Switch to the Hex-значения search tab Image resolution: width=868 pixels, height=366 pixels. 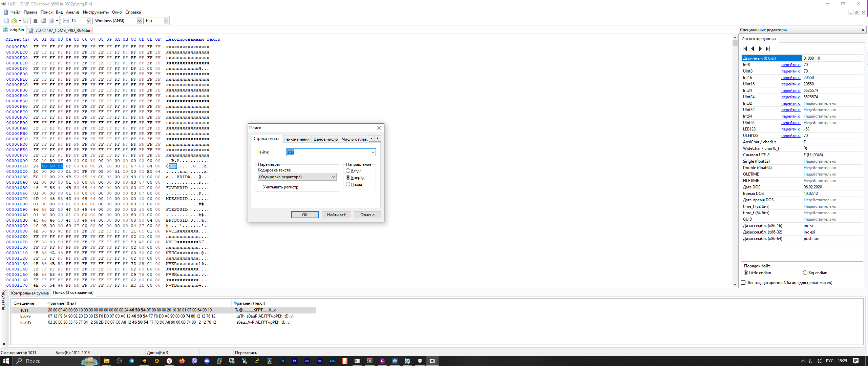[x=296, y=139]
